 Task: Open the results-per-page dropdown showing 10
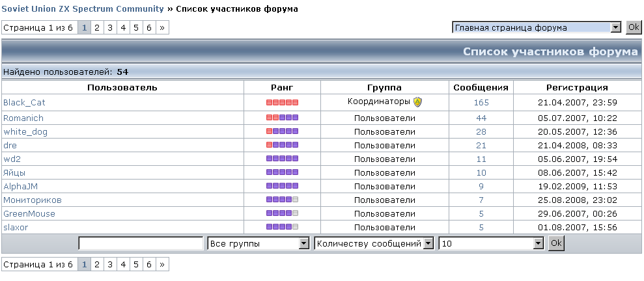(491, 243)
